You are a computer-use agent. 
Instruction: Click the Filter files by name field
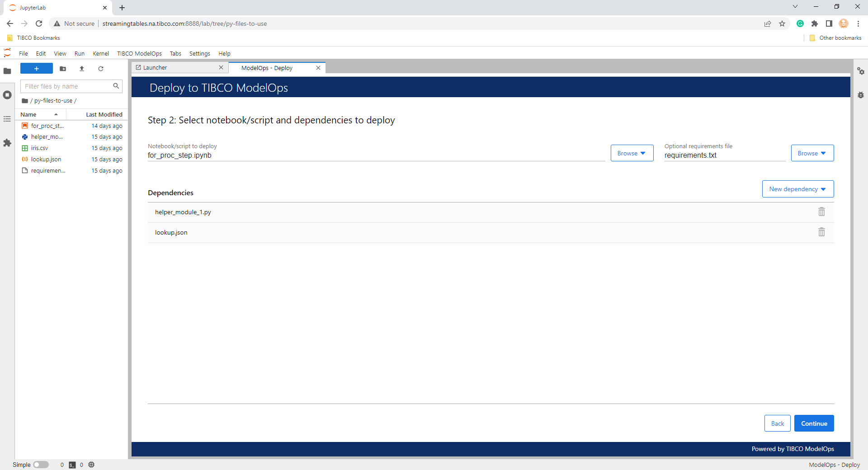71,86
